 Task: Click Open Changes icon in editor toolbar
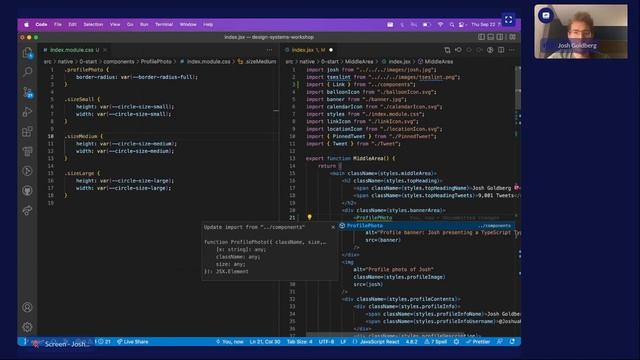pos(447,50)
